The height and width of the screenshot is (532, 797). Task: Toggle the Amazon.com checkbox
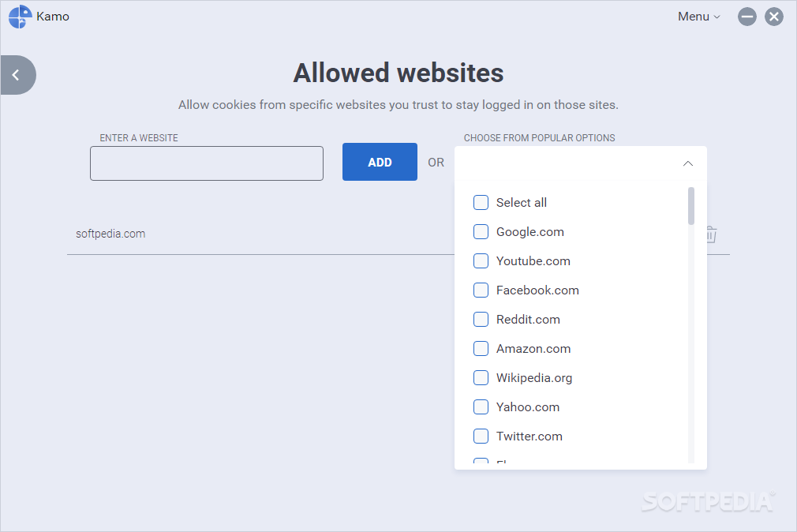click(x=481, y=349)
